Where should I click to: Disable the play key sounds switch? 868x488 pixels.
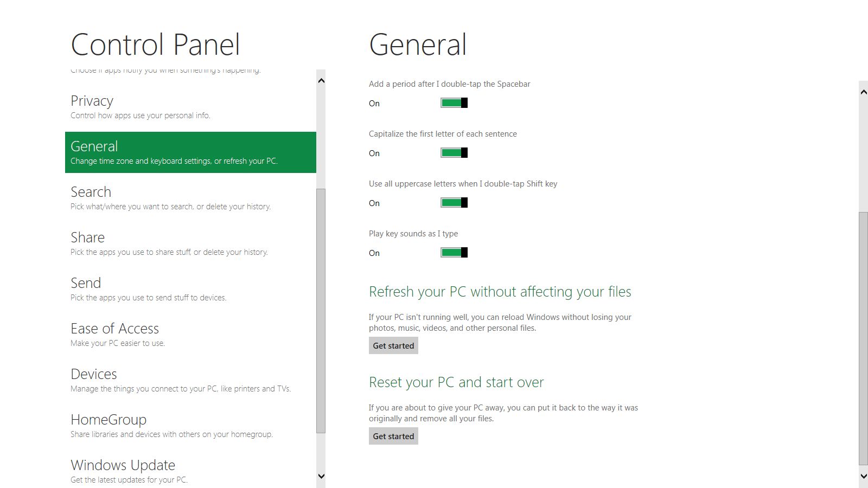tap(454, 253)
